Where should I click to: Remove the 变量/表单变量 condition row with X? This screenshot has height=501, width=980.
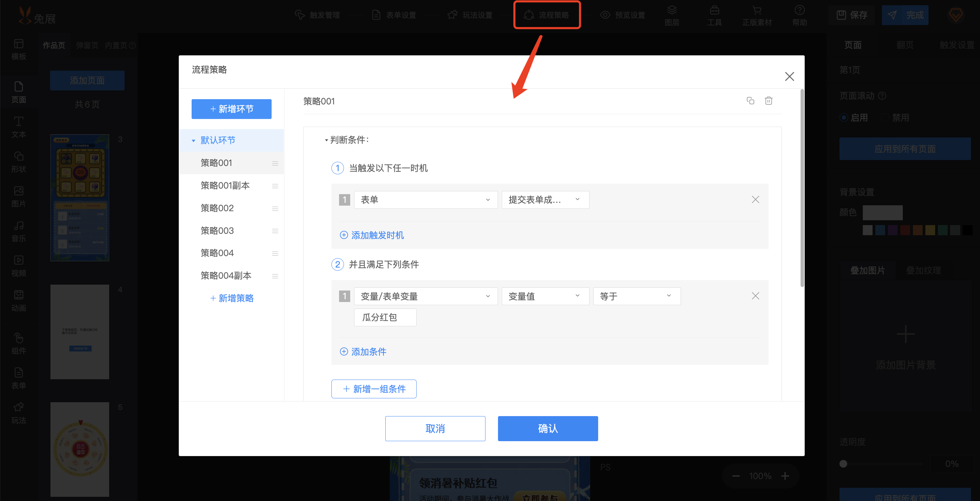755,296
